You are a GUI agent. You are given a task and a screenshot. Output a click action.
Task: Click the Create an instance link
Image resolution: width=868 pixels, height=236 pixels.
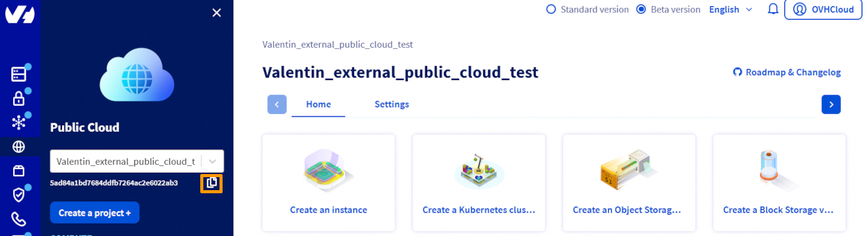click(x=329, y=210)
